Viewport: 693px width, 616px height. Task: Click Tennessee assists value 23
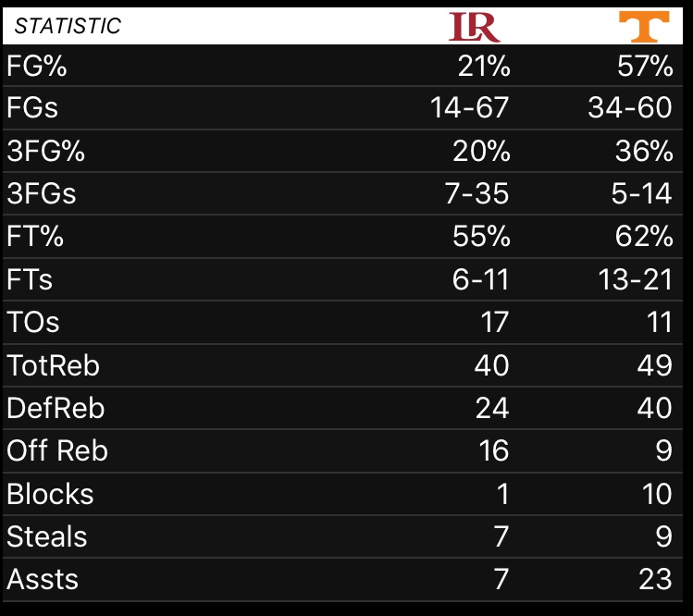point(656,579)
